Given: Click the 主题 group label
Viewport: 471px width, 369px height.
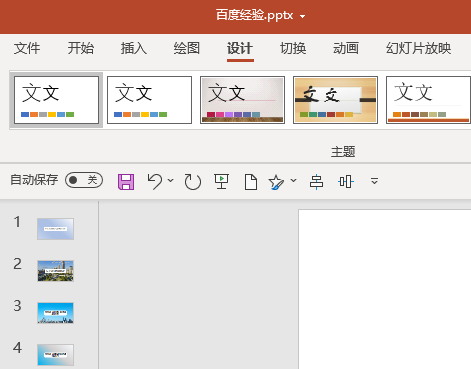Looking at the screenshot, I should (343, 152).
